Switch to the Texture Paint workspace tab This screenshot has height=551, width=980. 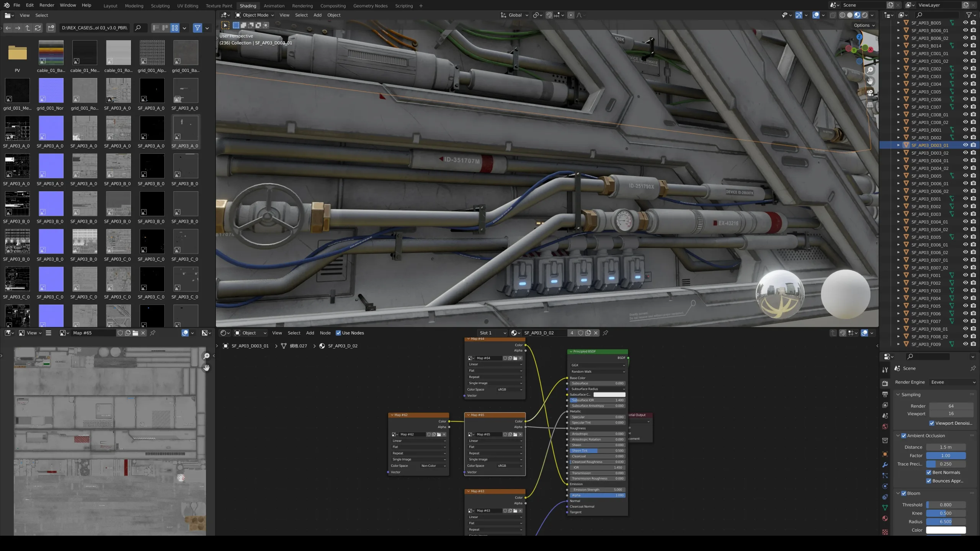[219, 6]
